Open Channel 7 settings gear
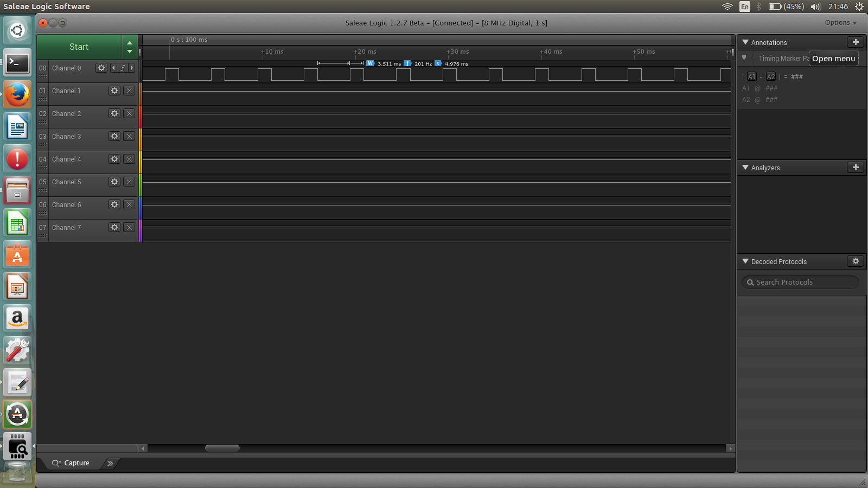The width and height of the screenshot is (868, 488). pos(114,227)
